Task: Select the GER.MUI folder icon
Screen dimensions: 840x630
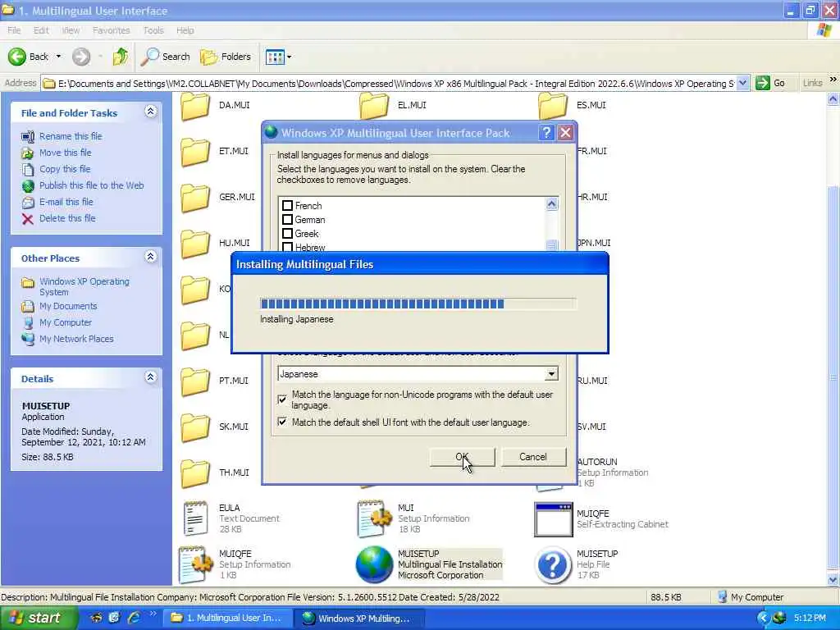Action: pyautogui.click(x=195, y=199)
